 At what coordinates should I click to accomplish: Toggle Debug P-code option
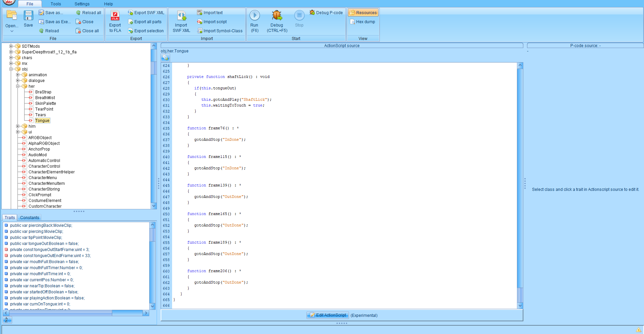tap(326, 13)
